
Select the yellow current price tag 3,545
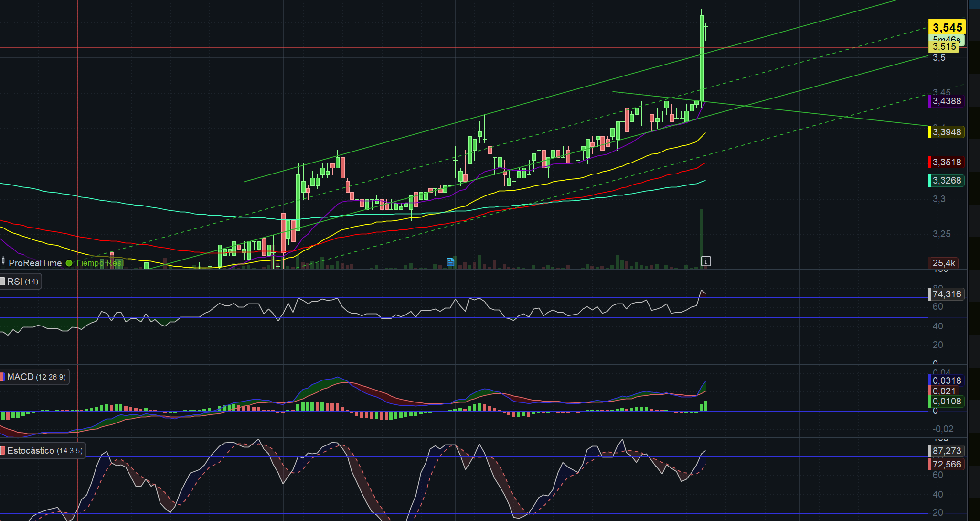(947, 27)
